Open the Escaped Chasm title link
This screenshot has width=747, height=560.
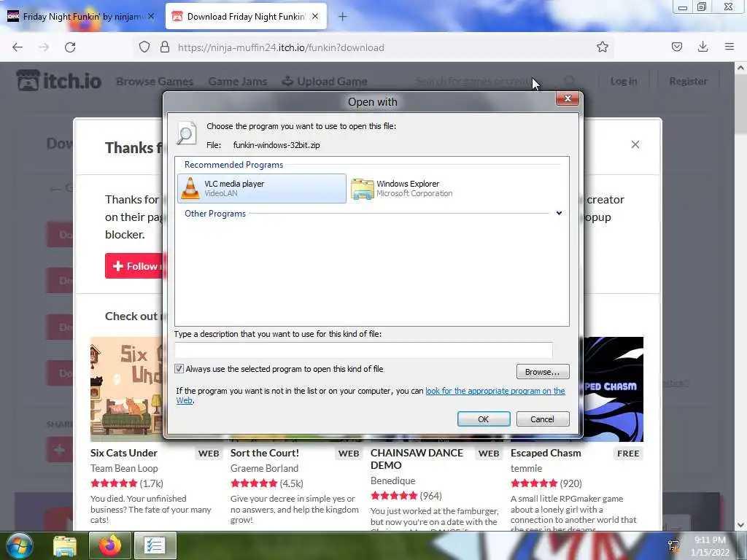[546, 453]
